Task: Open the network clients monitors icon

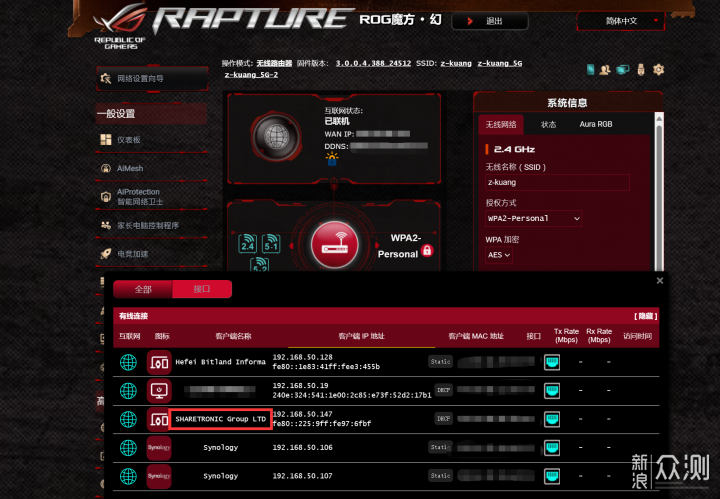Action: click(x=623, y=70)
